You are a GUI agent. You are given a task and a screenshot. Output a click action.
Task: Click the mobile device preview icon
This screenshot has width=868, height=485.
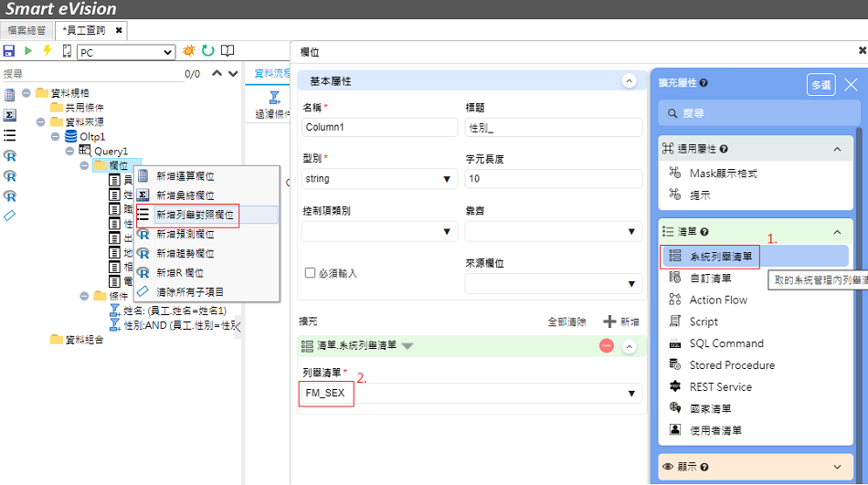(67, 51)
